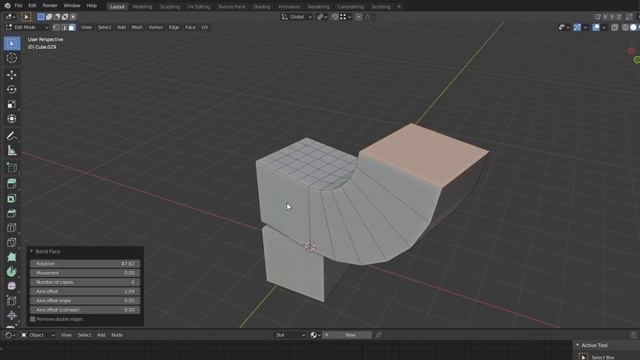This screenshot has height=360, width=640.
Task: Switch to the UV Editing workspace tab
Action: click(x=198, y=7)
